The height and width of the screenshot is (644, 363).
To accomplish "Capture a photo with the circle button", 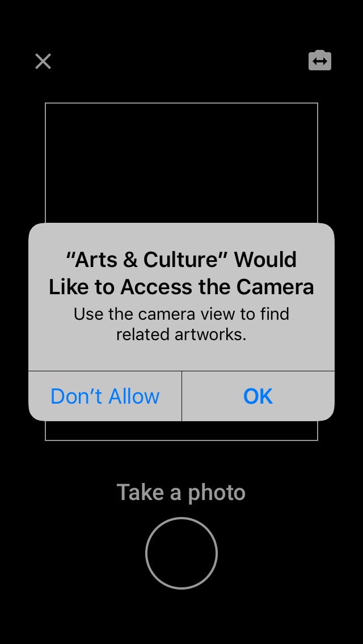I will 181,553.
